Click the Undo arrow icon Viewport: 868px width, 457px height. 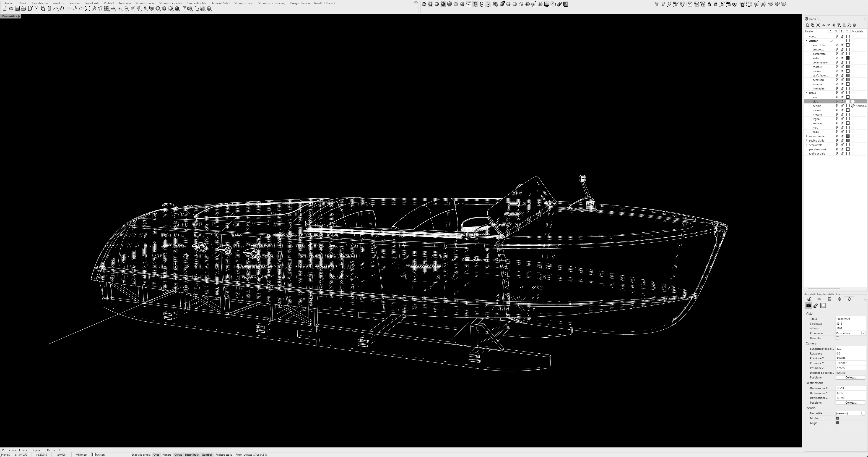click(x=55, y=9)
